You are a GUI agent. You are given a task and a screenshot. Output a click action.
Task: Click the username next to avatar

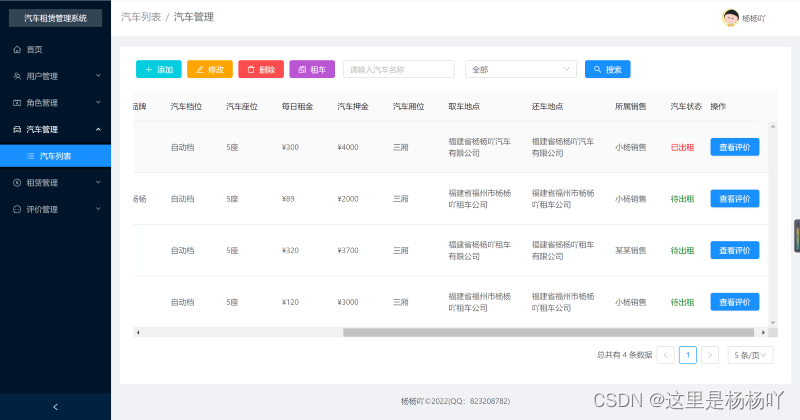[754, 18]
